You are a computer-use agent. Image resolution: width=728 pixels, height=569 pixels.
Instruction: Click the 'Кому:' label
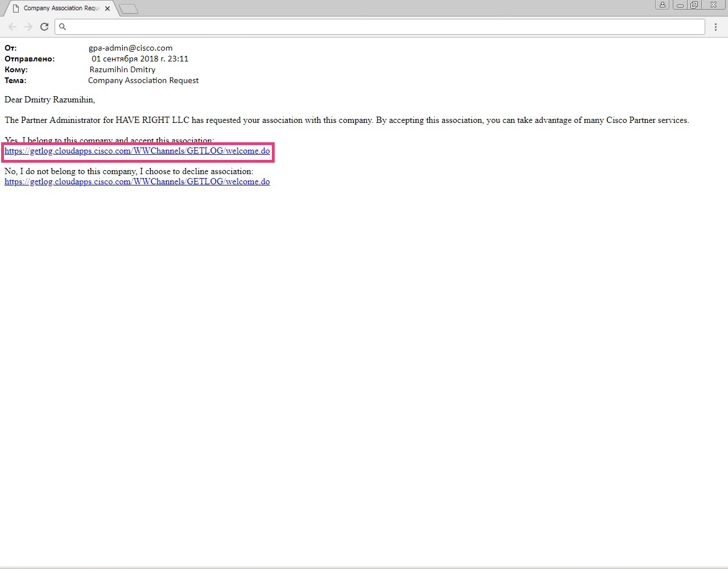tap(16, 69)
